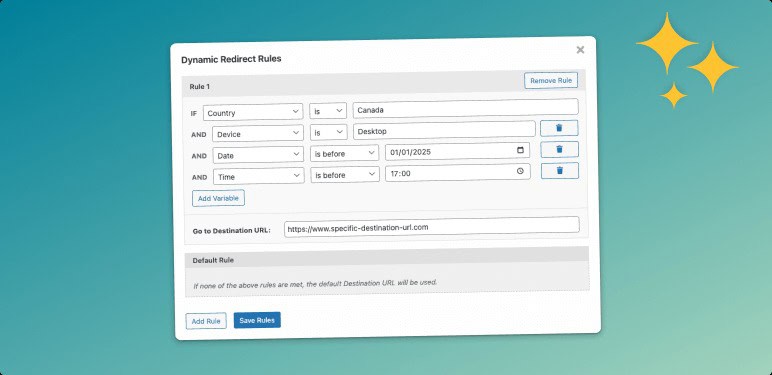Delete the Time condition via trash icon
The height and width of the screenshot is (375, 772).
(560, 171)
